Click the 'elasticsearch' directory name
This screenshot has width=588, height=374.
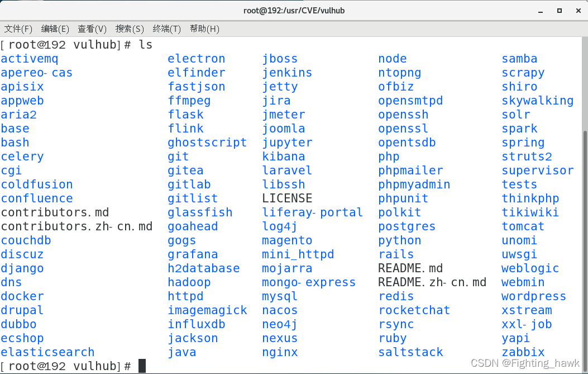click(x=47, y=352)
